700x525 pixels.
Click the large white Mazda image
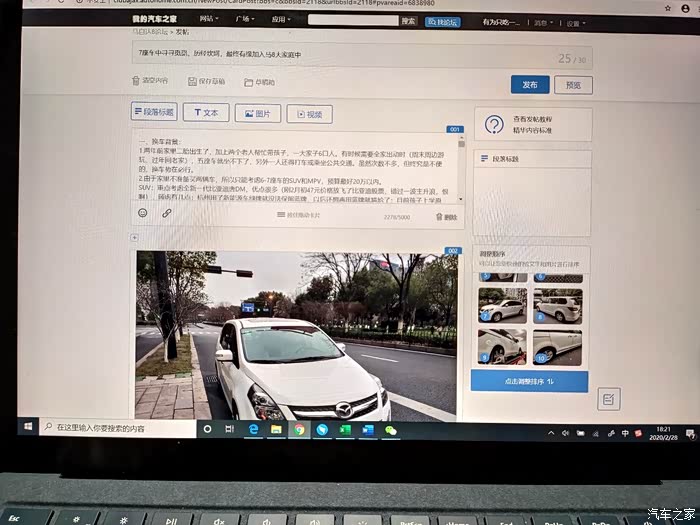(x=296, y=336)
